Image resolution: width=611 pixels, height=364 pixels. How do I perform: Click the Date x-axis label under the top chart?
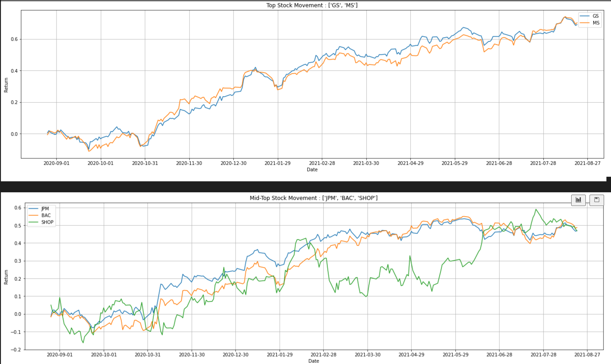[312, 169]
